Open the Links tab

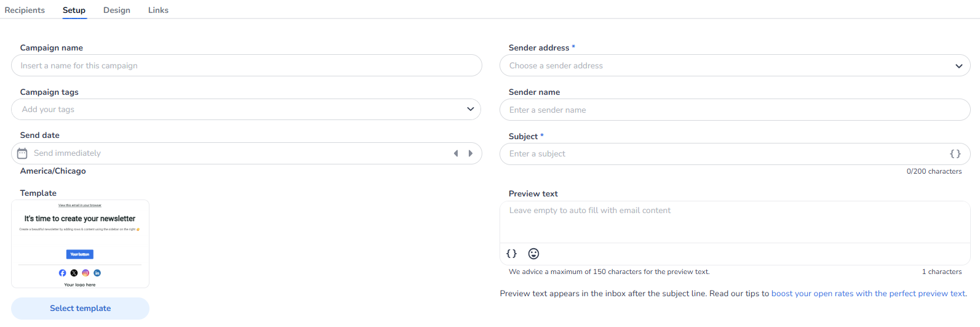(x=158, y=10)
